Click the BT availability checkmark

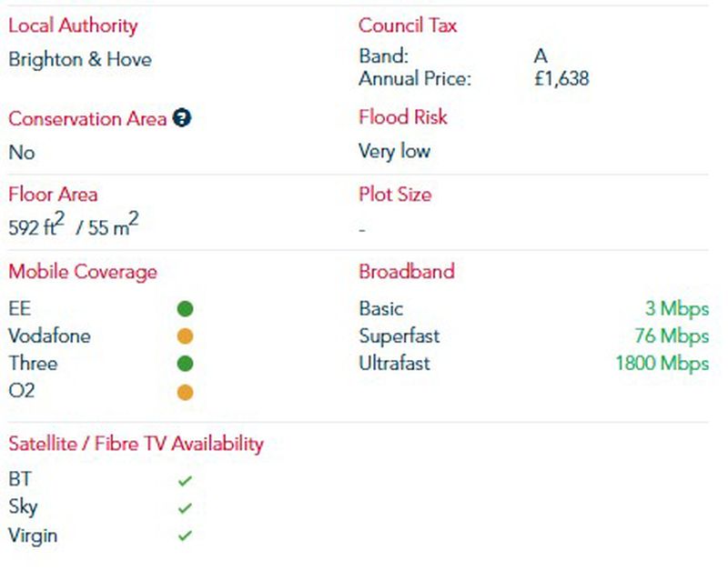tap(186, 480)
